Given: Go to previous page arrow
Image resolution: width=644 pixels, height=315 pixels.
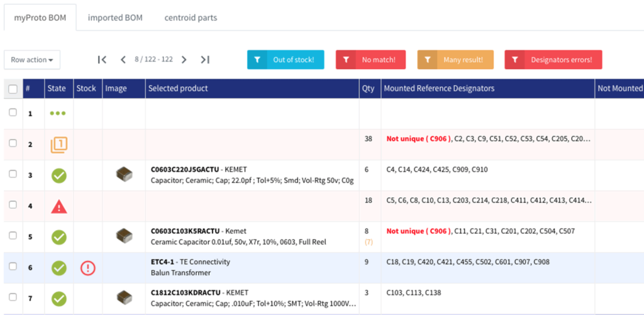Looking at the screenshot, I should point(123,60).
